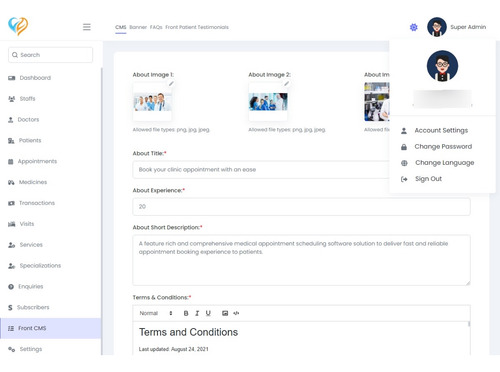This screenshot has width=500, height=372.
Task: Open the gear settings icon in header
Action: pyautogui.click(x=413, y=27)
